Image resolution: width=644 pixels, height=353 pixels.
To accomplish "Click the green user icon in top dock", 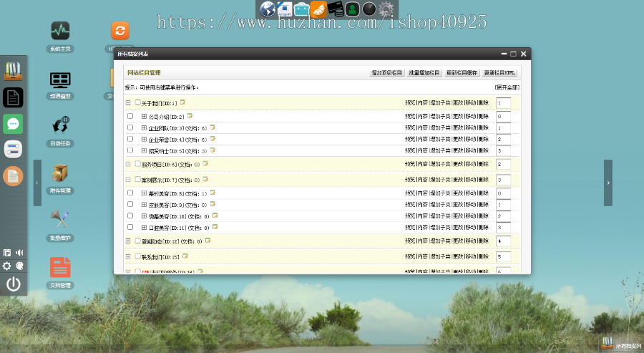I will tap(352, 9).
